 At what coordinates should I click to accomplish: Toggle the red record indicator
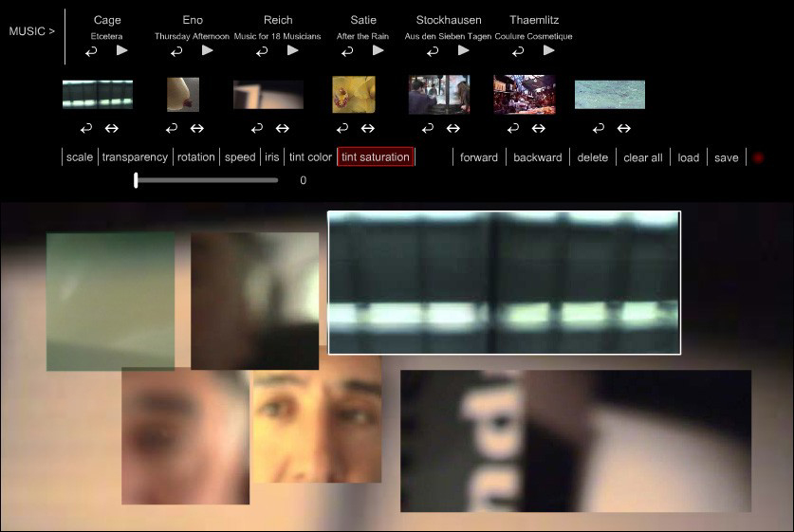pyautogui.click(x=759, y=157)
